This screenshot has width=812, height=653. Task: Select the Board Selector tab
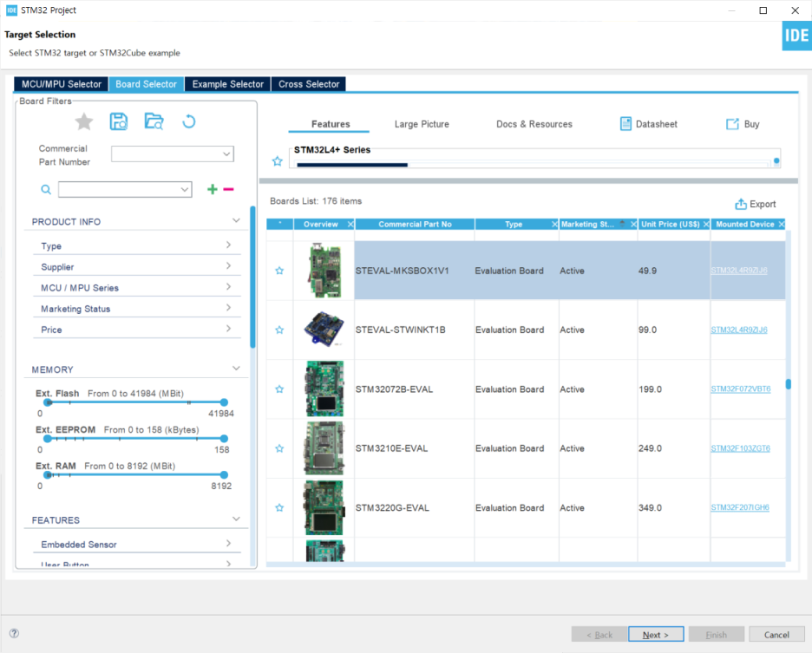click(x=147, y=84)
